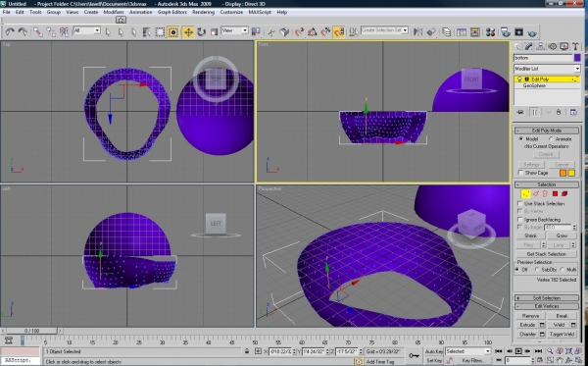Click the Remove vertices button
The width and height of the screenshot is (588, 366).
[x=530, y=316]
